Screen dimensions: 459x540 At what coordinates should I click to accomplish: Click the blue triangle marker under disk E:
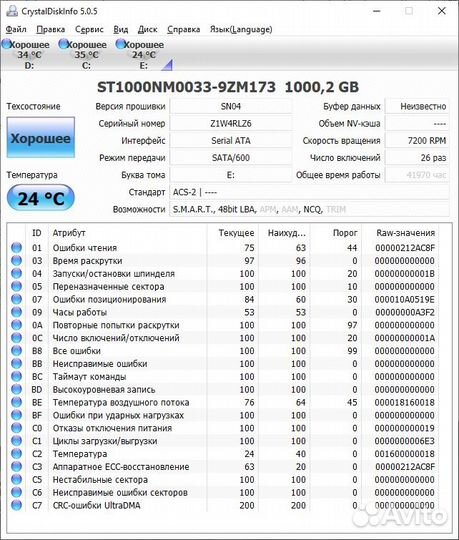coord(167,65)
